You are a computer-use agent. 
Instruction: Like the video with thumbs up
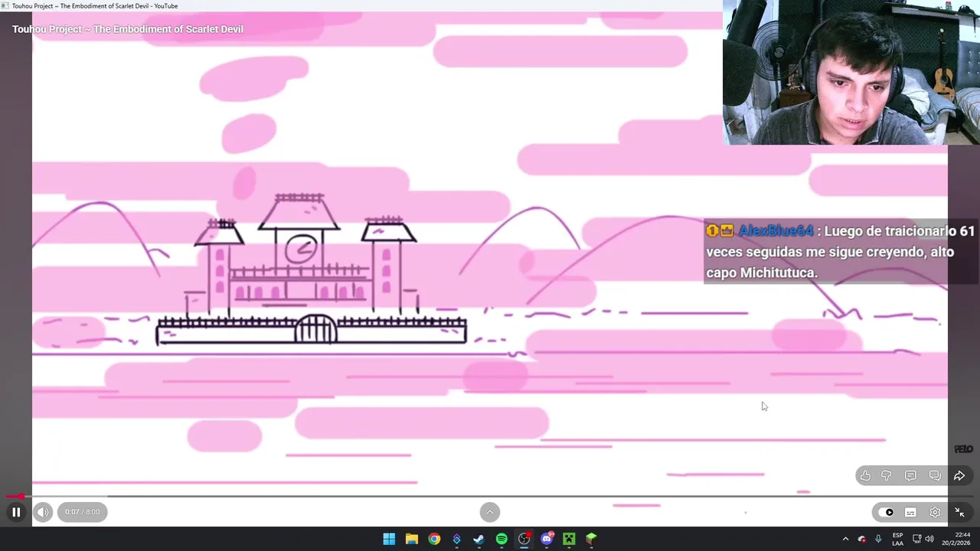click(x=865, y=476)
